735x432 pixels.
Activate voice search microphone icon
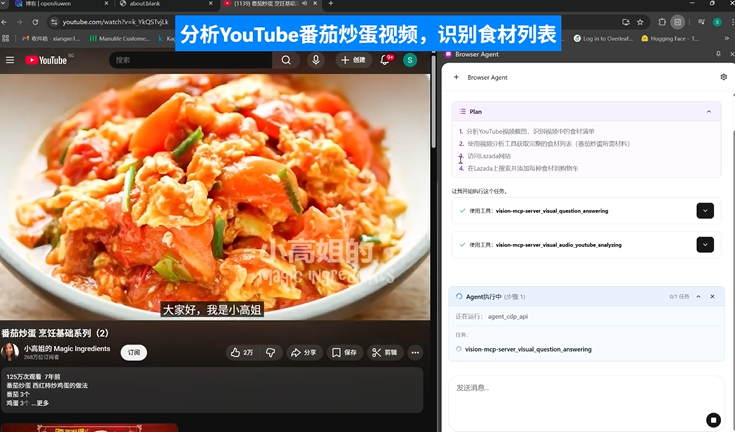pos(316,60)
